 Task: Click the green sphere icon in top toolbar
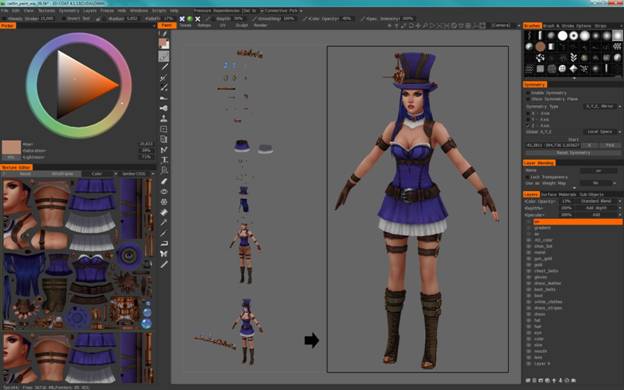190,19
